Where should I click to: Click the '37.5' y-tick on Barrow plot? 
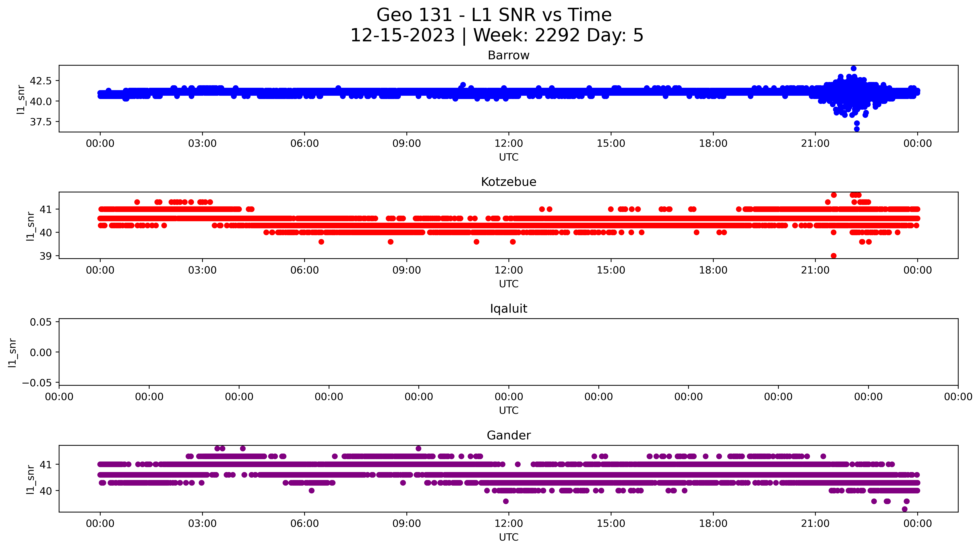point(41,122)
